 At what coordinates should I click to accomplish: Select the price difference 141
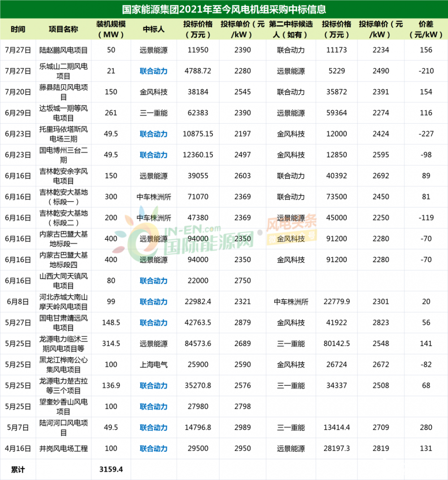pos(426,344)
